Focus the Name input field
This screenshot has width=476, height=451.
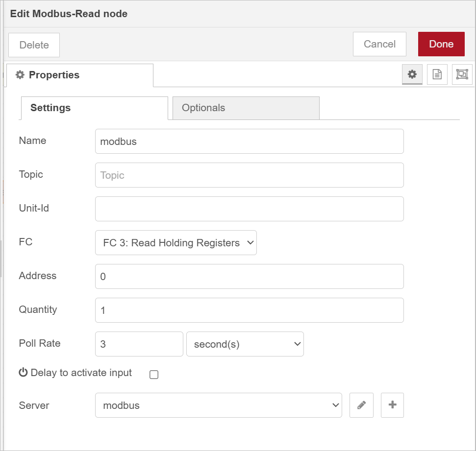249,142
